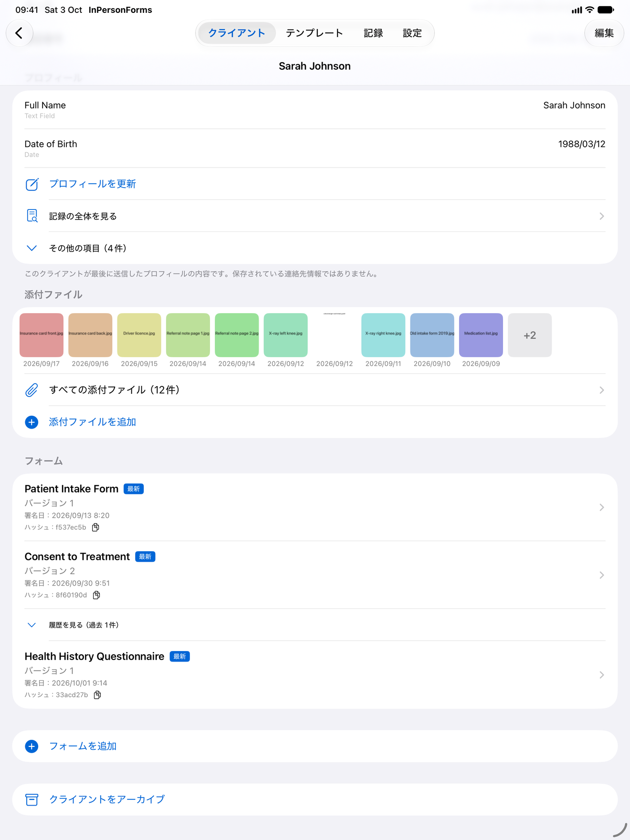Tap the Date of Birth value 1988/03/12
This screenshot has width=630, height=840.
[x=582, y=144]
